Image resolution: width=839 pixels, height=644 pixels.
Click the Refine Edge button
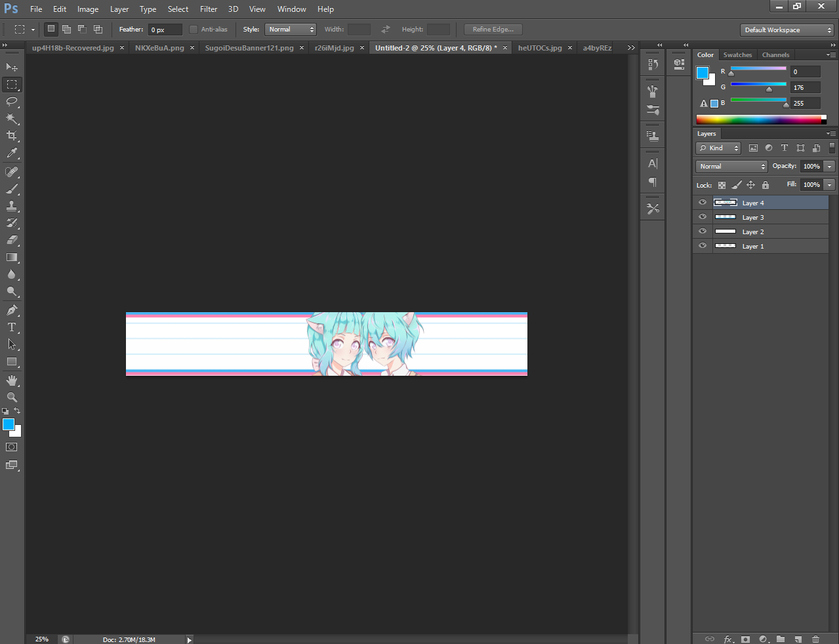click(x=493, y=30)
